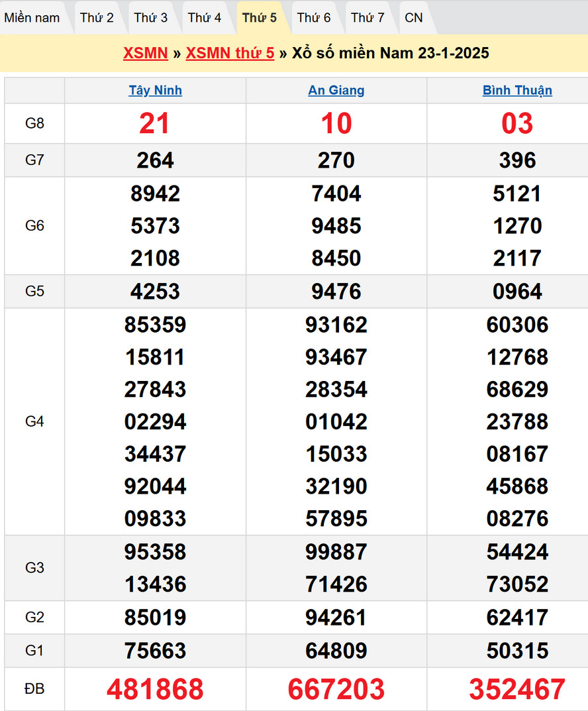Open the Bình Thuận province link
The height and width of the screenshot is (711, 588).
pyautogui.click(x=517, y=91)
